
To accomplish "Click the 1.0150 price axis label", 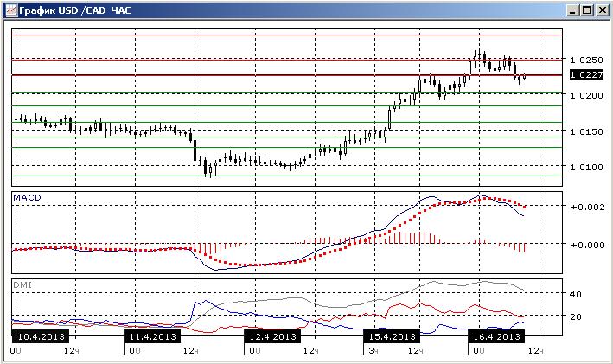I will 586,131.
